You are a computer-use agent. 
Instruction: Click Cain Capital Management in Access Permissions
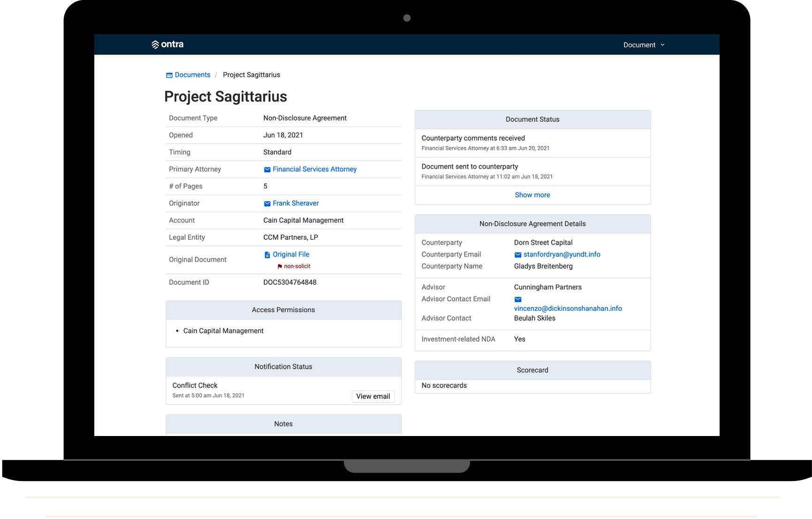coord(223,331)
